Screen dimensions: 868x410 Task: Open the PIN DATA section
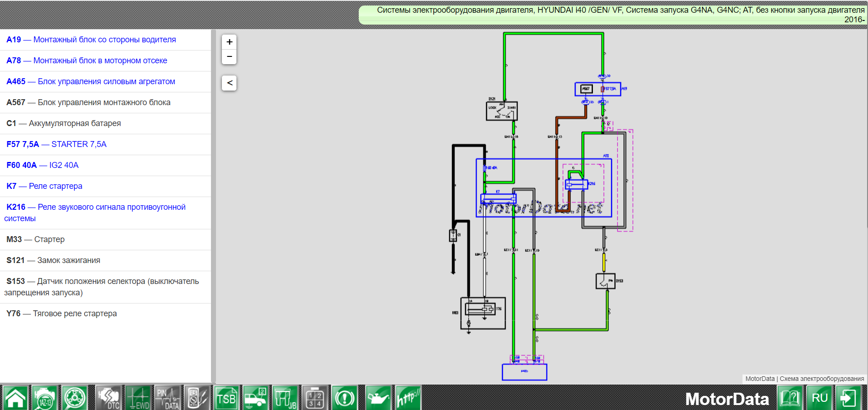tap(168, 398)
